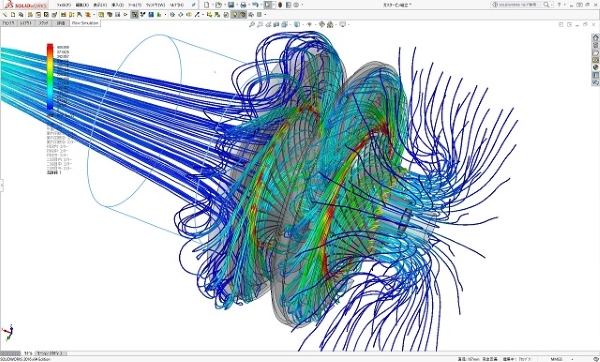Select the units field in status bar

(556, 359)
